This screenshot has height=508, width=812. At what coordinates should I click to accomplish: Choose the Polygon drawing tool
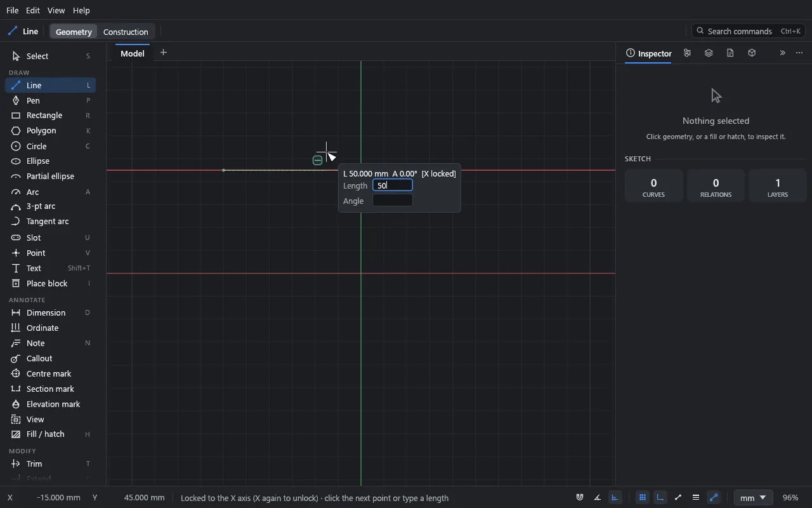(x=51, y=131)
